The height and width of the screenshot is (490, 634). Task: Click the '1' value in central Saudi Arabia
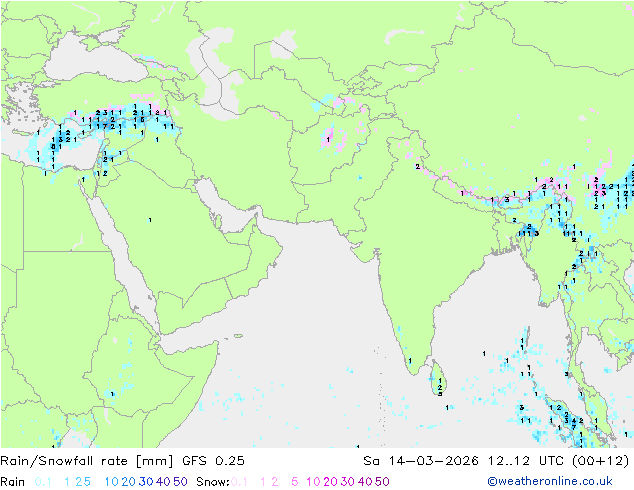(150, 220)
